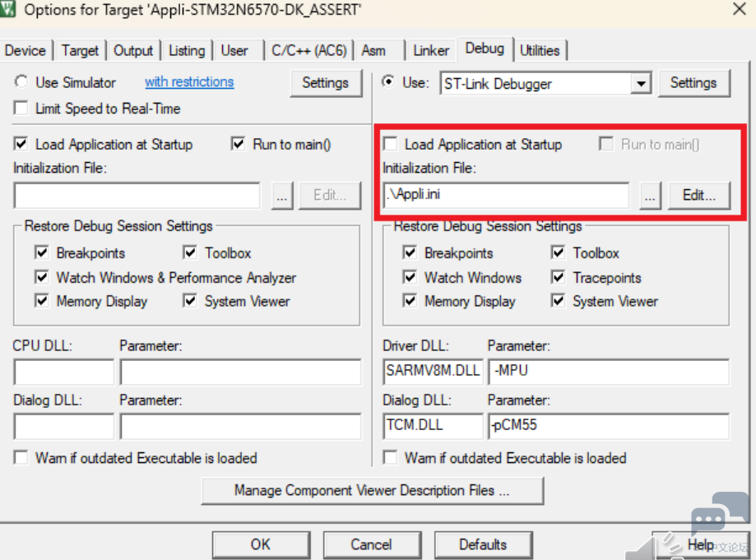Click the Keil uVision title bar icon
The height and width of the screenshot is (560, 756).
(x=7, y=9)
